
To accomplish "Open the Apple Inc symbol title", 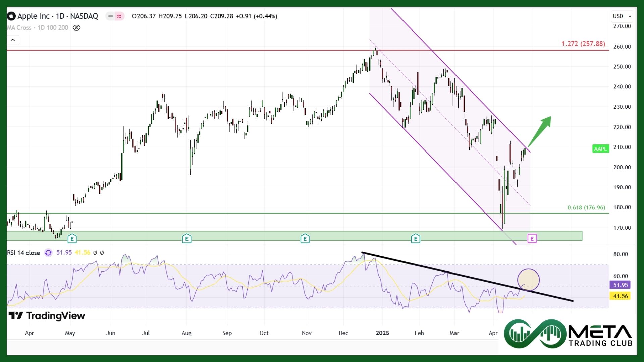I will (58, 16).
